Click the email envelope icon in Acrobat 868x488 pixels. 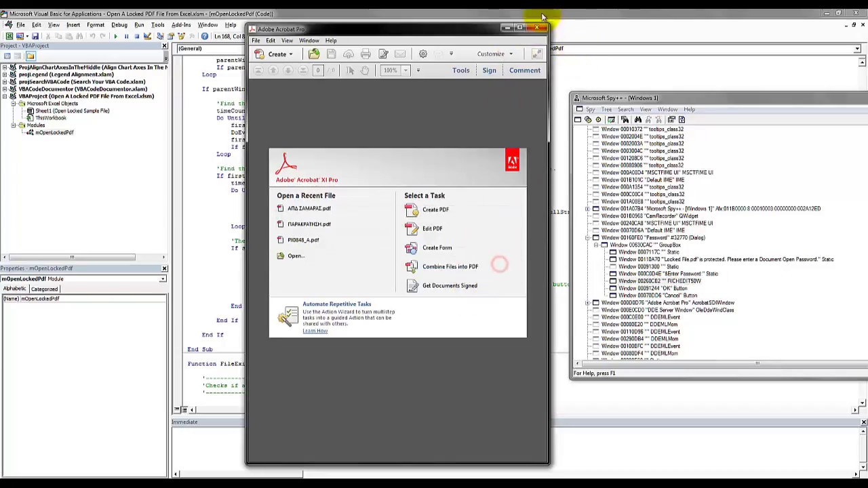400,54
